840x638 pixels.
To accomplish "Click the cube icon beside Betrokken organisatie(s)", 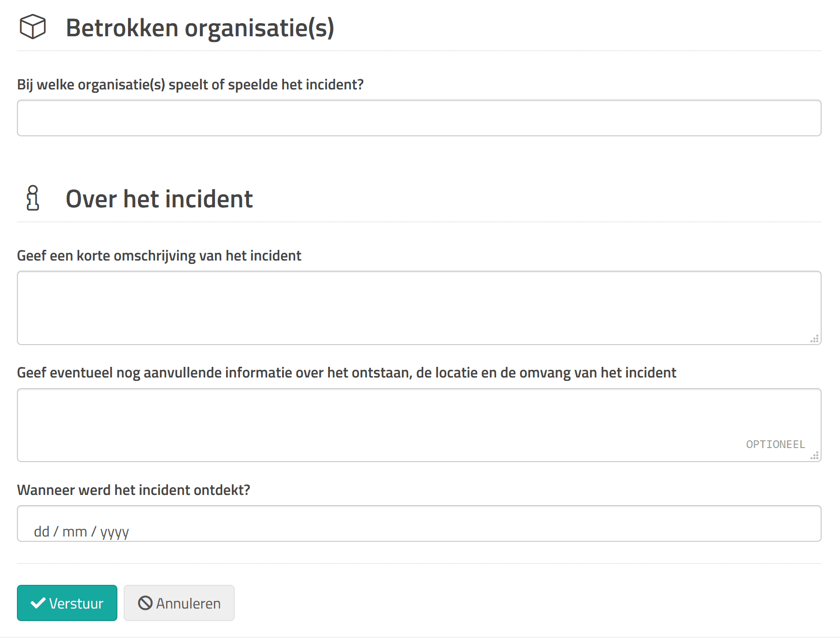I will tap(32, 27).
